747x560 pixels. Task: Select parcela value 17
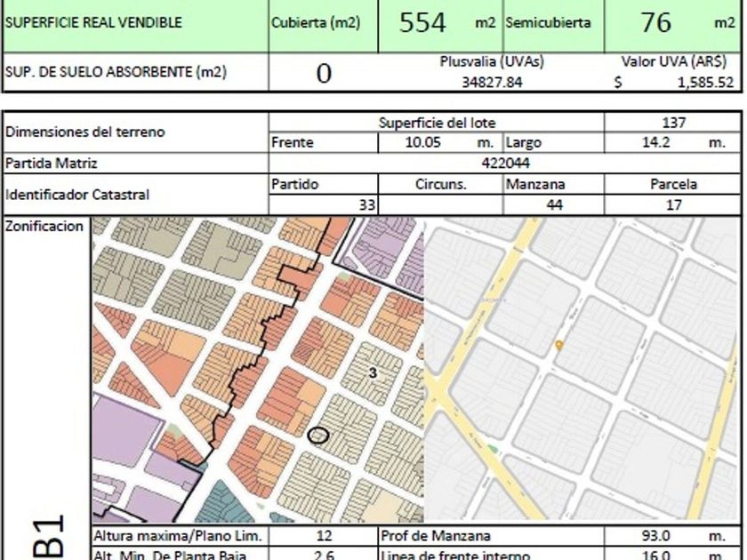(x=673, y=204)
